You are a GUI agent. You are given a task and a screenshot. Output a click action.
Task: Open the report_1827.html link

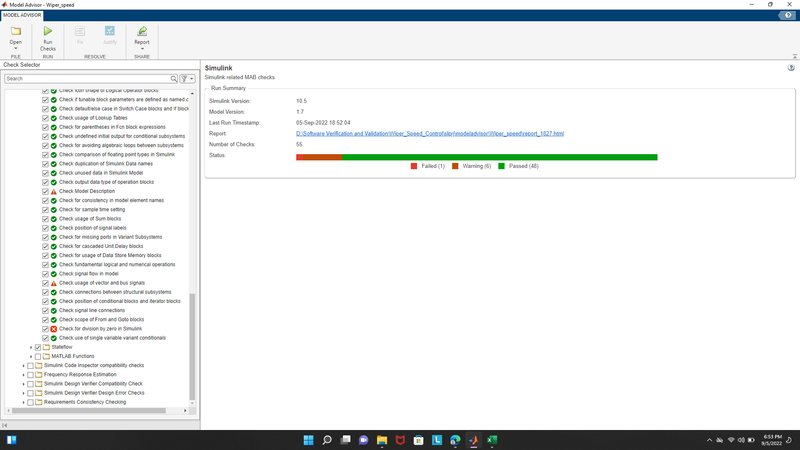430,134
